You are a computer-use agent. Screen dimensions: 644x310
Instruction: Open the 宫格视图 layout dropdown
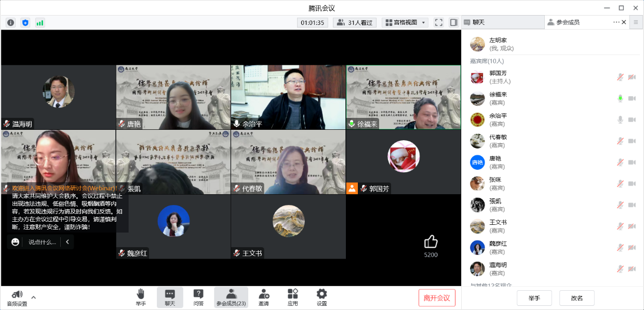coord(405,22)
